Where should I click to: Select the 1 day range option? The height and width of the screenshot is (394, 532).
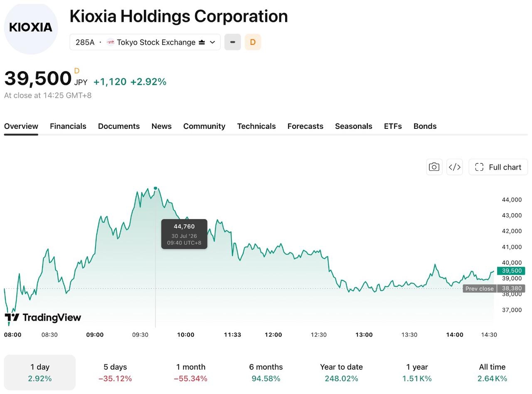[x=40, y=372]
